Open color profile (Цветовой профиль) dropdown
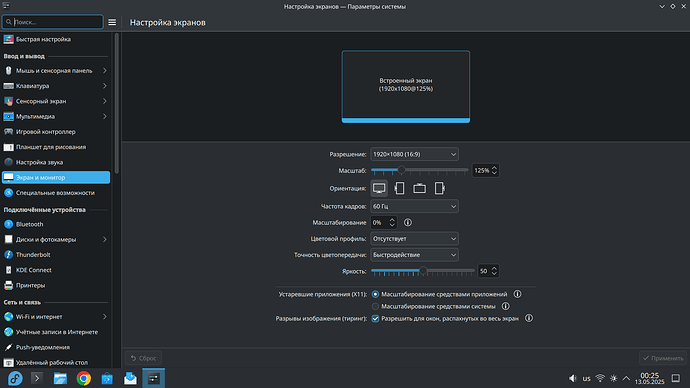Viewport: 690px width, 388px height. coord(414,239)
